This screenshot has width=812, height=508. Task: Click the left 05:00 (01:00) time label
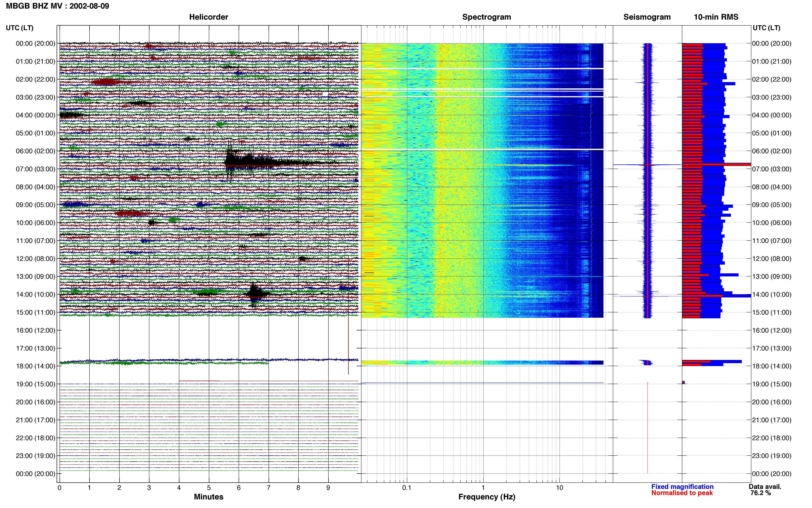point(36,133)
